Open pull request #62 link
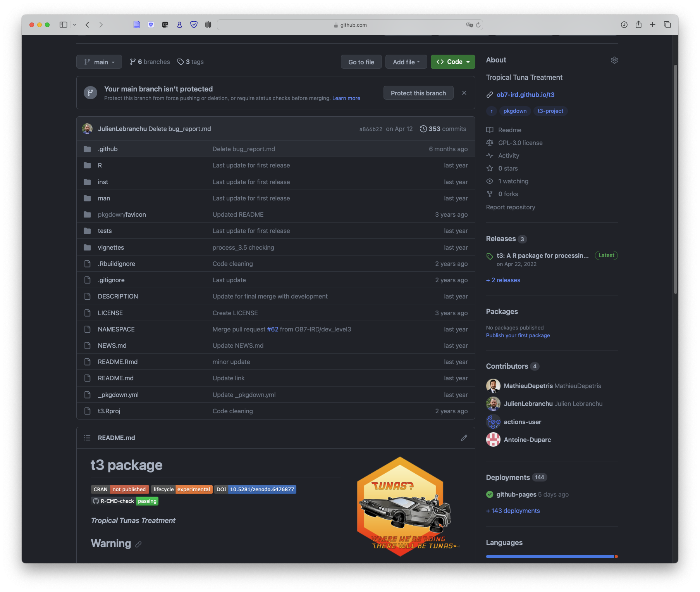 pos(273,329)
